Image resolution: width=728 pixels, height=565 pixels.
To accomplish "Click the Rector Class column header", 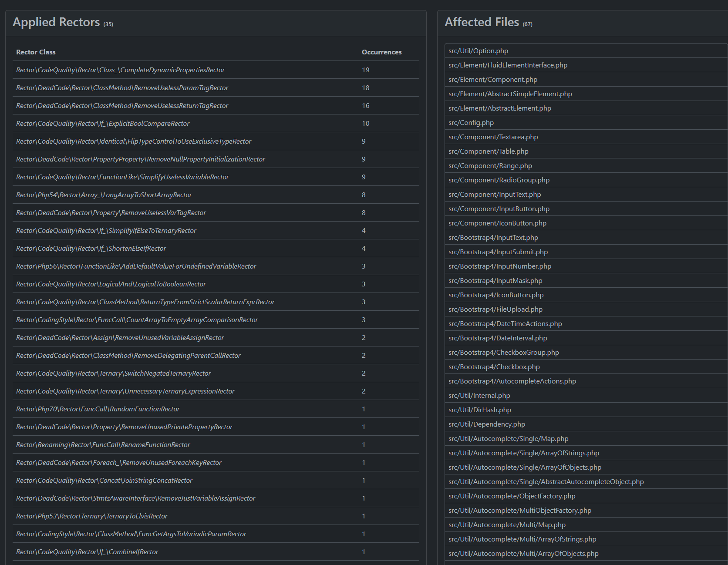I will coord(36,52).
